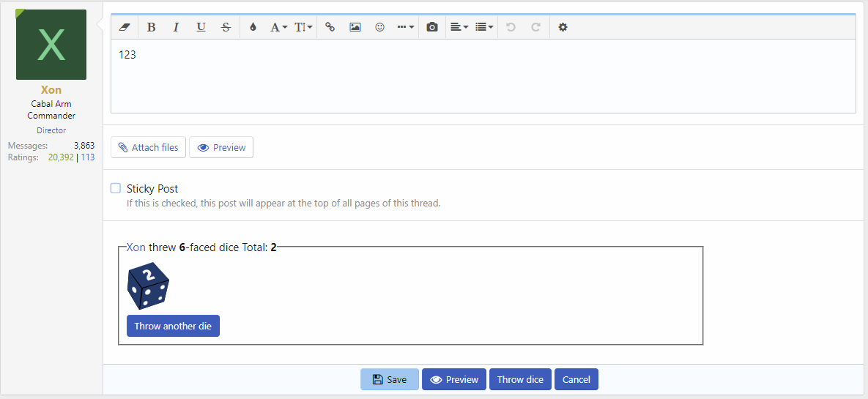Toggle BB code mode with gear icon
Screen dimensions: 868x399
tap(563, 27)
